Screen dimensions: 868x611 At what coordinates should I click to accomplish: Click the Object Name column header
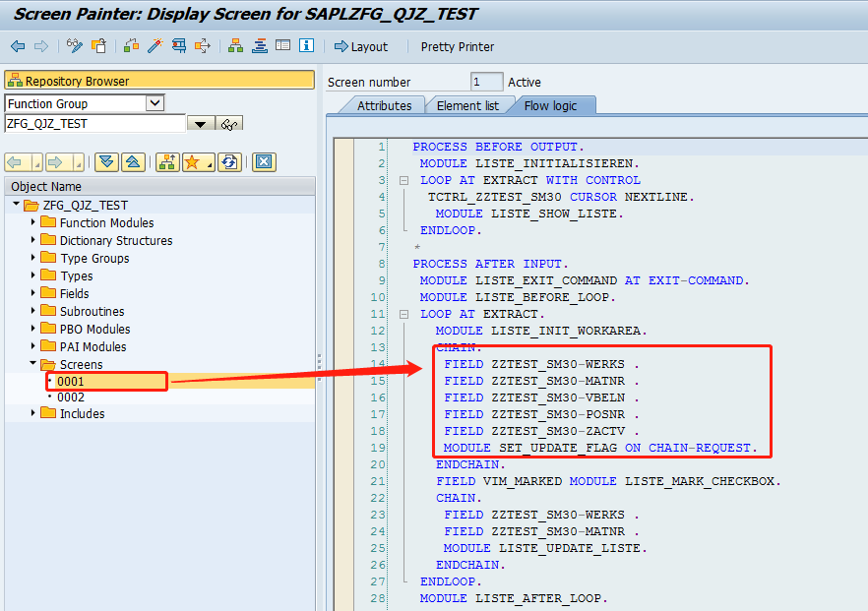(159, 187)
